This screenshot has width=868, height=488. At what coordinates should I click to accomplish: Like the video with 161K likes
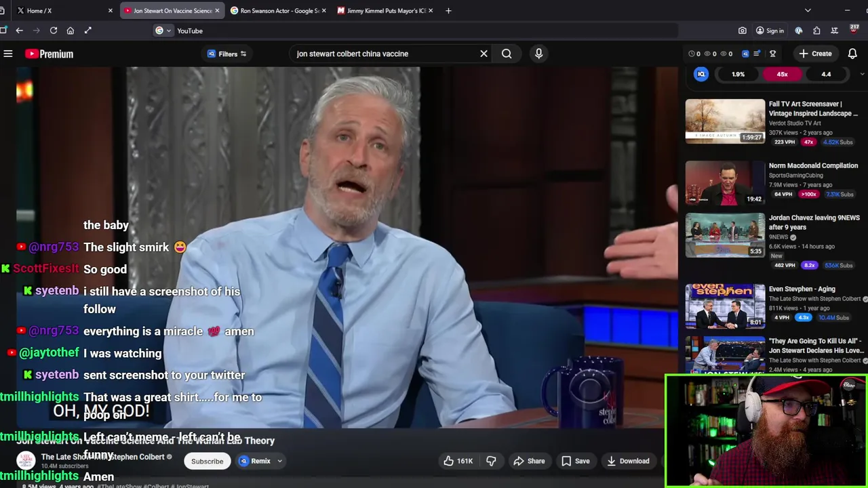[458, 461]
